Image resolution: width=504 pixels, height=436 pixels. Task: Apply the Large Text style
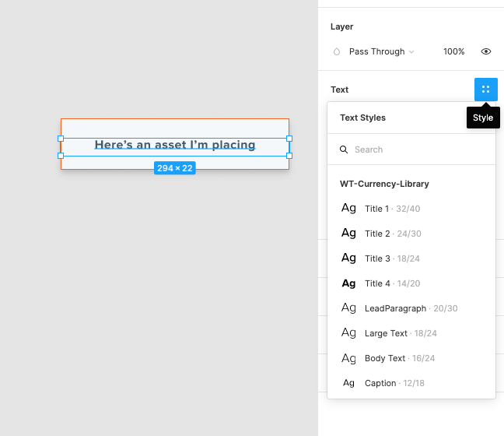click(x=411, y=333)
